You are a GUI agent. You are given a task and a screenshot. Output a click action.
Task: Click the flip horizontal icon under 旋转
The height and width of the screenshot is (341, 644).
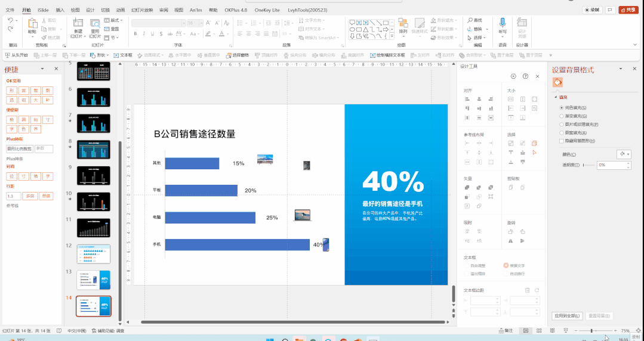511,241
